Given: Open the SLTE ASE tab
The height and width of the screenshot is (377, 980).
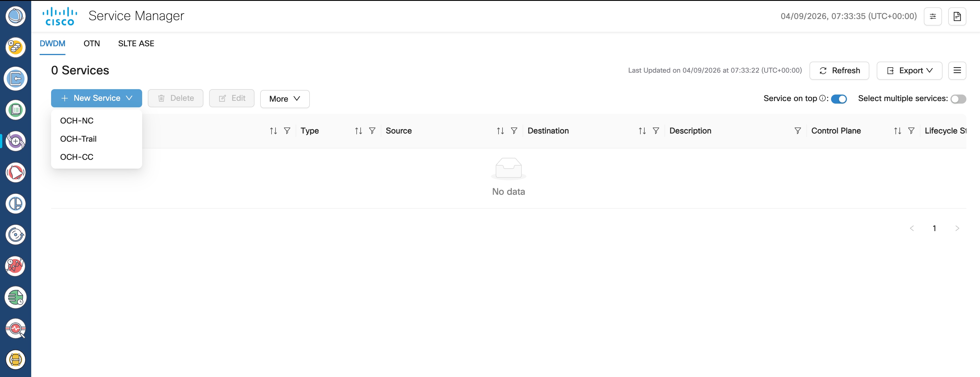Looking at the screenshot, I should point(136,44).
